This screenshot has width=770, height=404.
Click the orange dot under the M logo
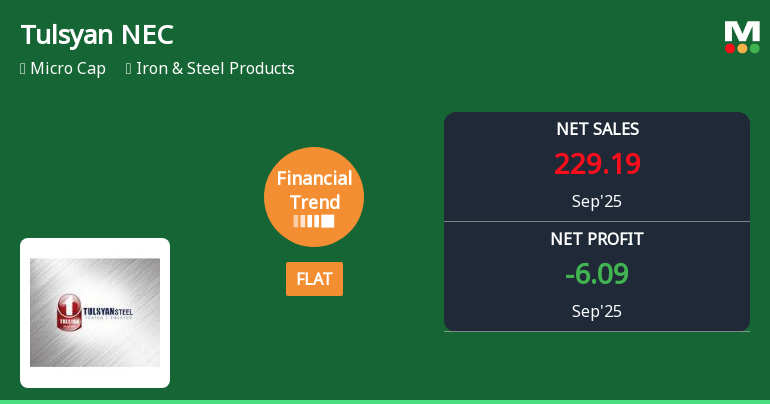[742, 48]
